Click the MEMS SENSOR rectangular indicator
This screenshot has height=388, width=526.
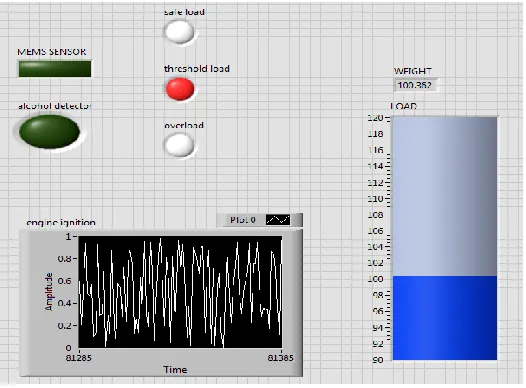click(55, 69)
